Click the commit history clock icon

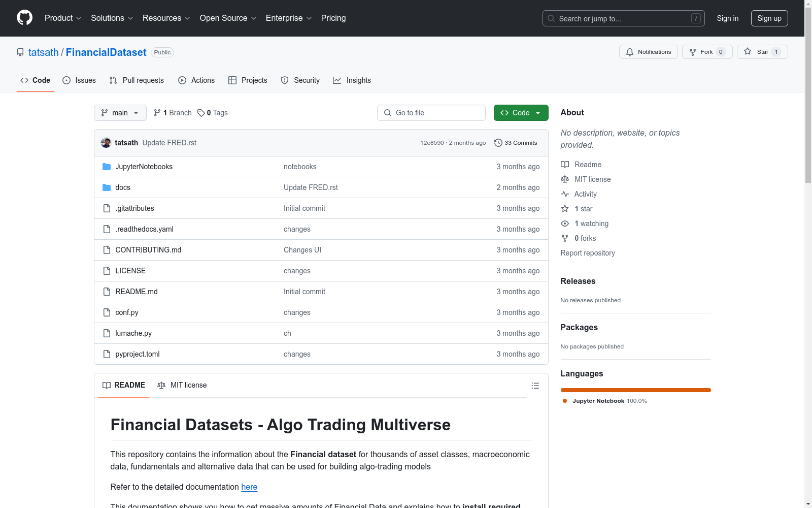pos(498,143)
